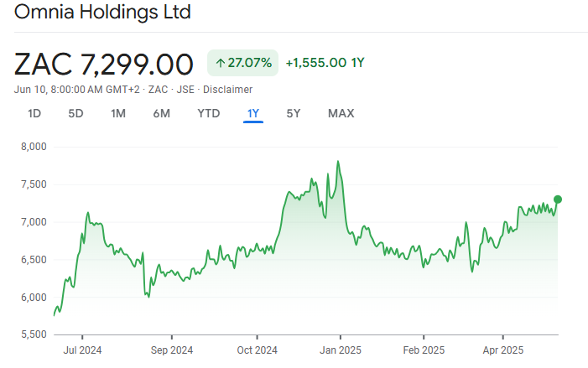This screenshot has width=588, height=368.
Task: Click the 6,500 y-axis label
Action: [34, 259]
